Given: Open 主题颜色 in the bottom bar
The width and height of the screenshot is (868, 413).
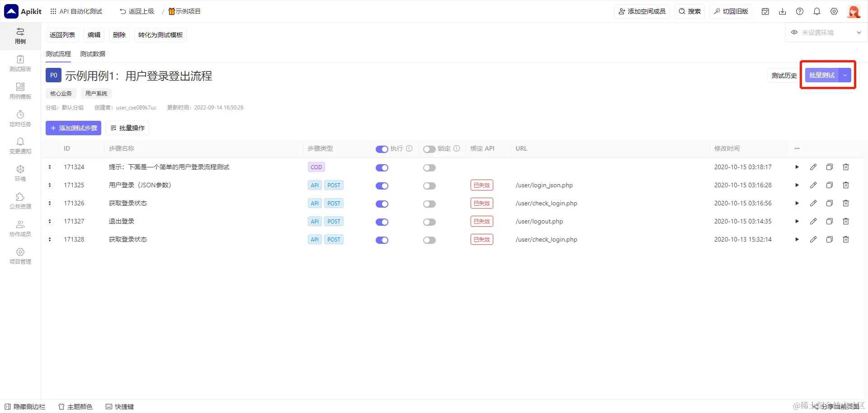Looking at the screenshot, I should pos(75,407).
